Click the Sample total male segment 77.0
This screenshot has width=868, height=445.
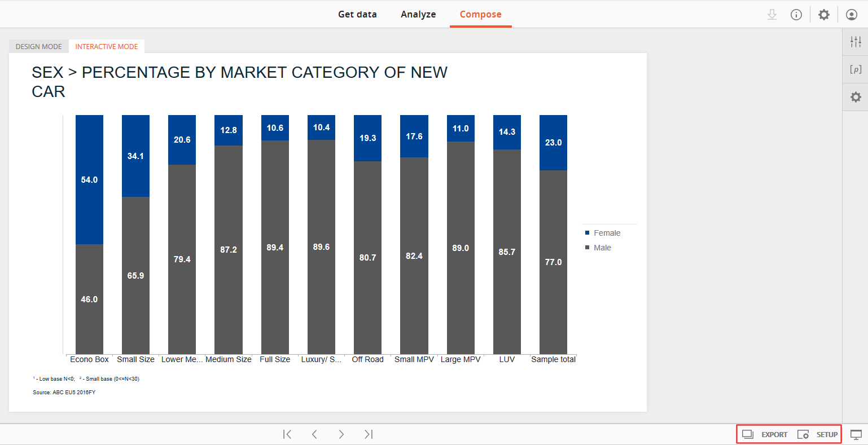(553, 262)
